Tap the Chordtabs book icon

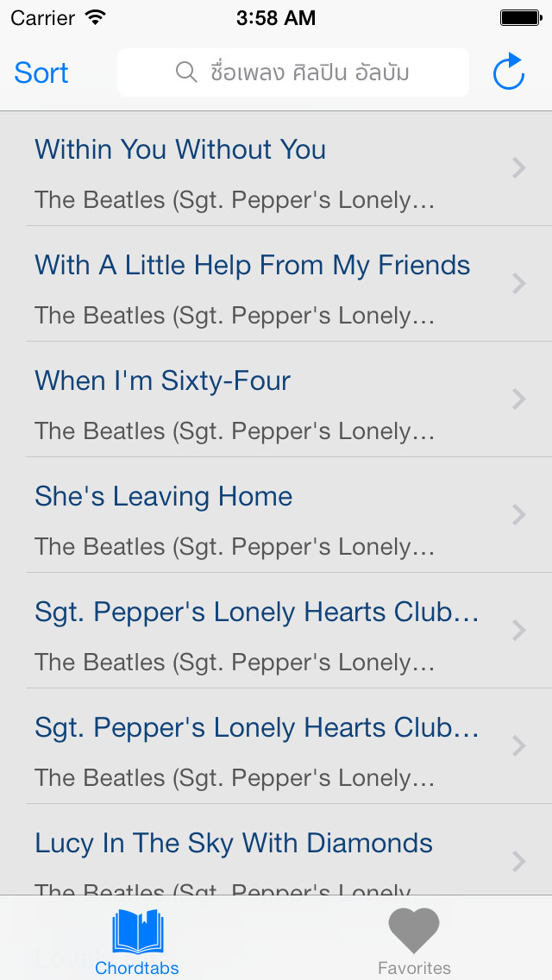[x=137, y=932]
